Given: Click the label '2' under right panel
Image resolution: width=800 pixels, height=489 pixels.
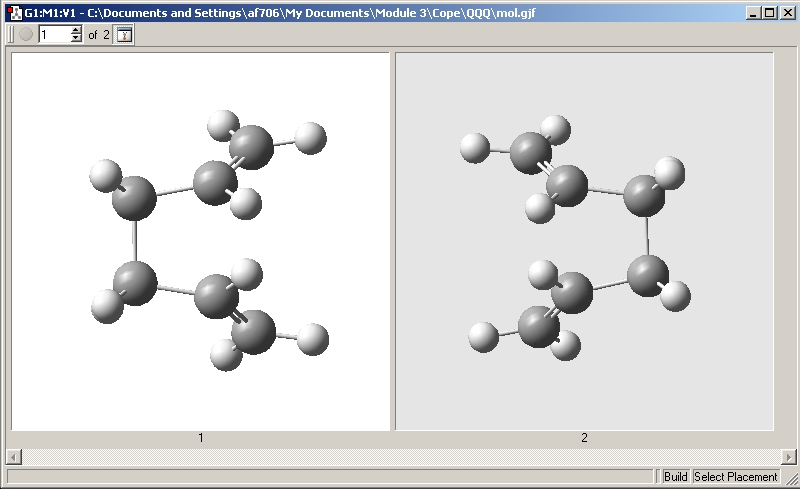Looking at the screenshot, I should point(584,438).
